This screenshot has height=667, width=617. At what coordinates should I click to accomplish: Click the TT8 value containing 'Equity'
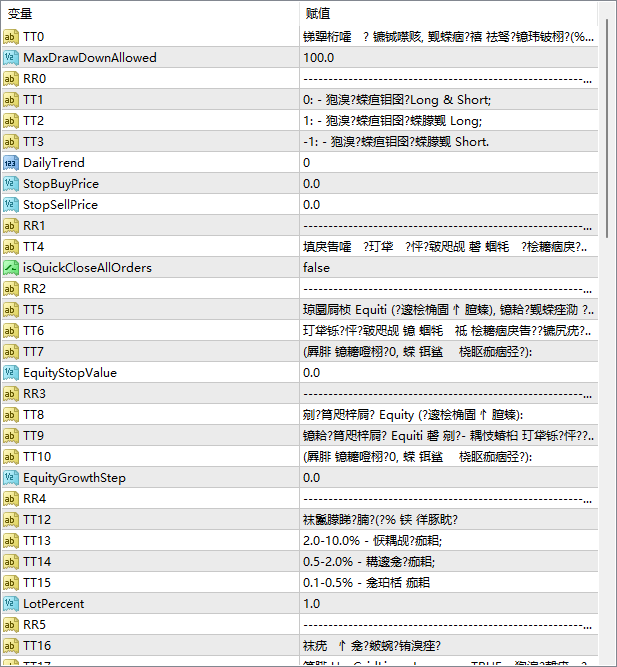click(413, 415)
